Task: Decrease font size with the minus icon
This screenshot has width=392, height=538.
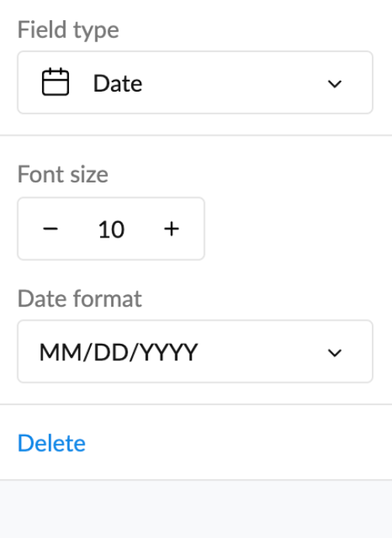Action: (x=50, y=229)
